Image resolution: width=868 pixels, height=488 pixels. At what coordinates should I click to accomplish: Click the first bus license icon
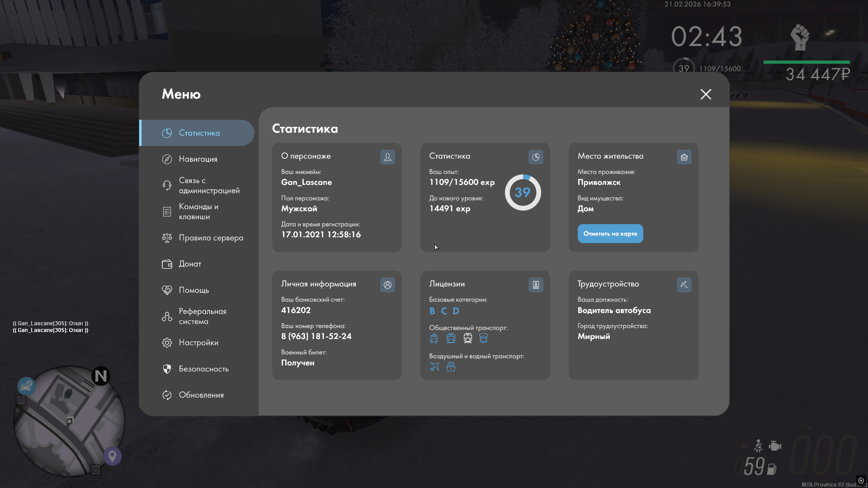click(434, 338)
